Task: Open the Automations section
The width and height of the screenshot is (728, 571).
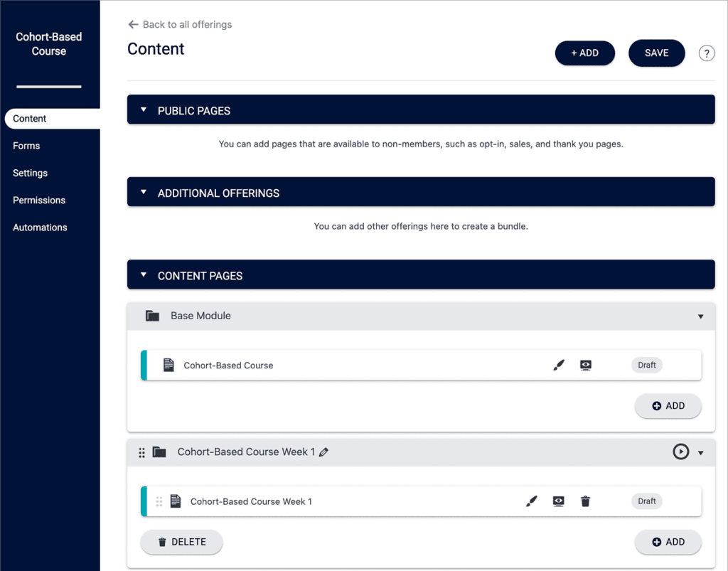Action: [x=40, y=227]
